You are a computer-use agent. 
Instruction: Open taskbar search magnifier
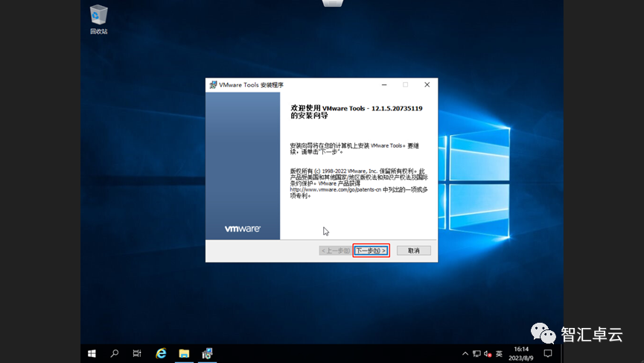pos(115,353)
